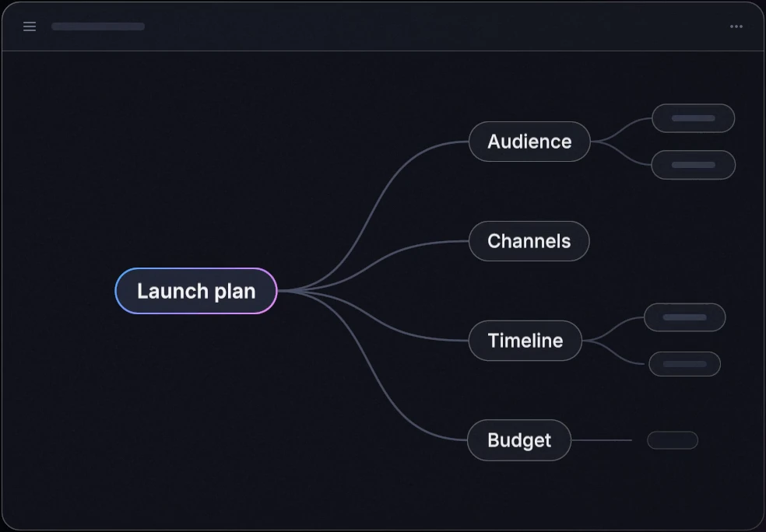Image resolution: width=766 pixels, height=532 pixels.
Task: Select the Launch plan root node
Action: [196, 291]
